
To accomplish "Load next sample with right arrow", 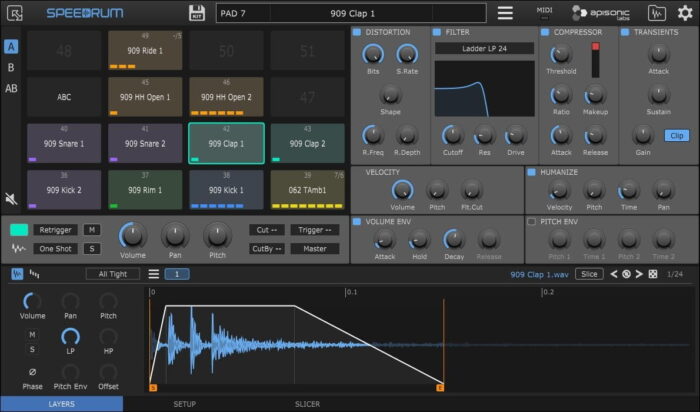I will click(640, 274).
